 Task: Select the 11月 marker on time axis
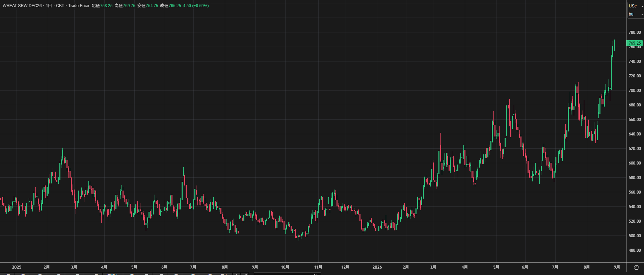[318, 267]
